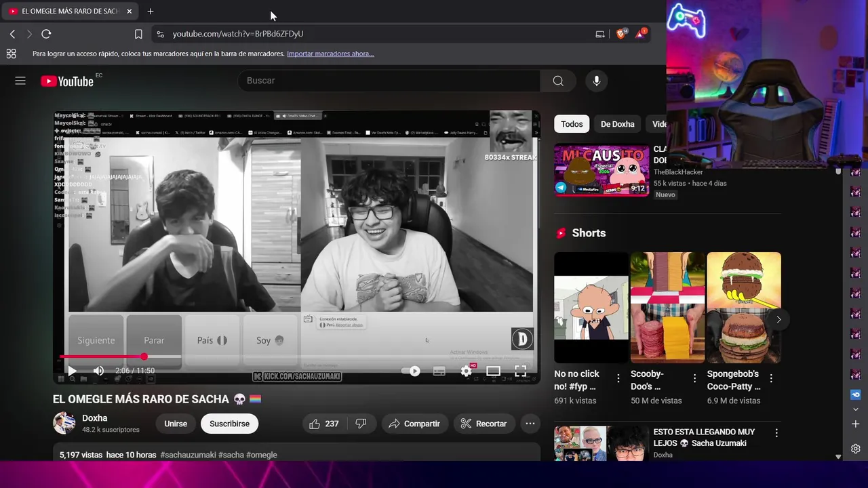Open the Scooby-Doo's short thumbnail

[668, 308]
